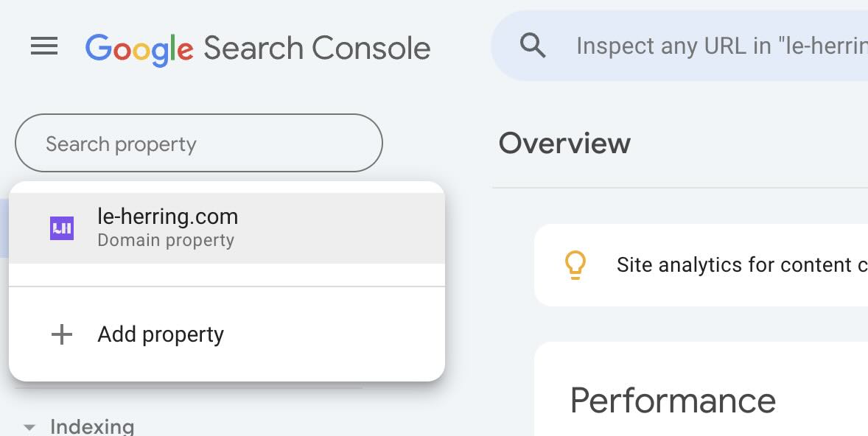Click the Indexing sidebar label
This screenshot has height=436, width=868.
pos(92,426)
